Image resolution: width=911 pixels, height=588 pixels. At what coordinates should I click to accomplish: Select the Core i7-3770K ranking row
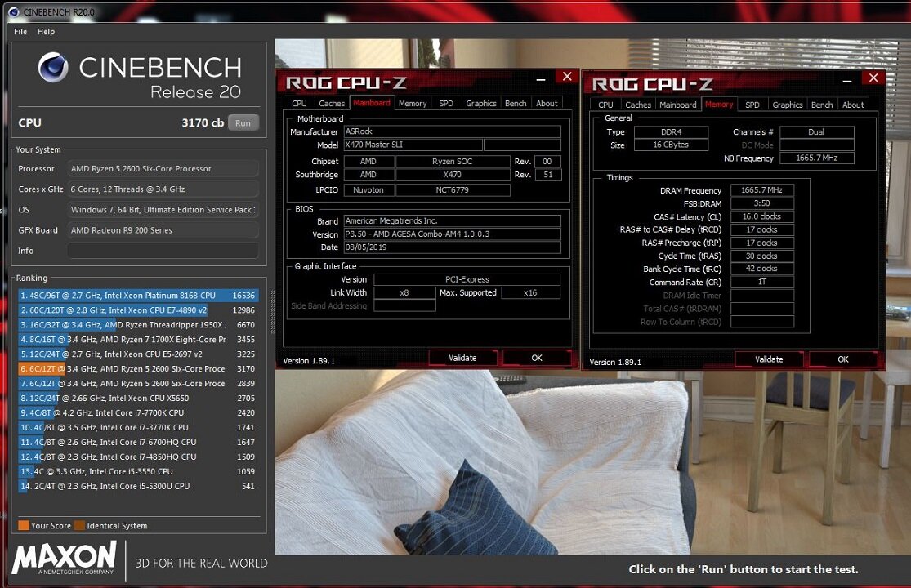pos(138,427)
